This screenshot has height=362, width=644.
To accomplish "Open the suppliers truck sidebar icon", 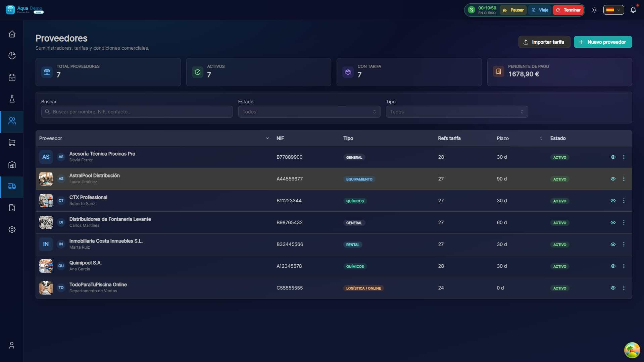I will [12, 186].
